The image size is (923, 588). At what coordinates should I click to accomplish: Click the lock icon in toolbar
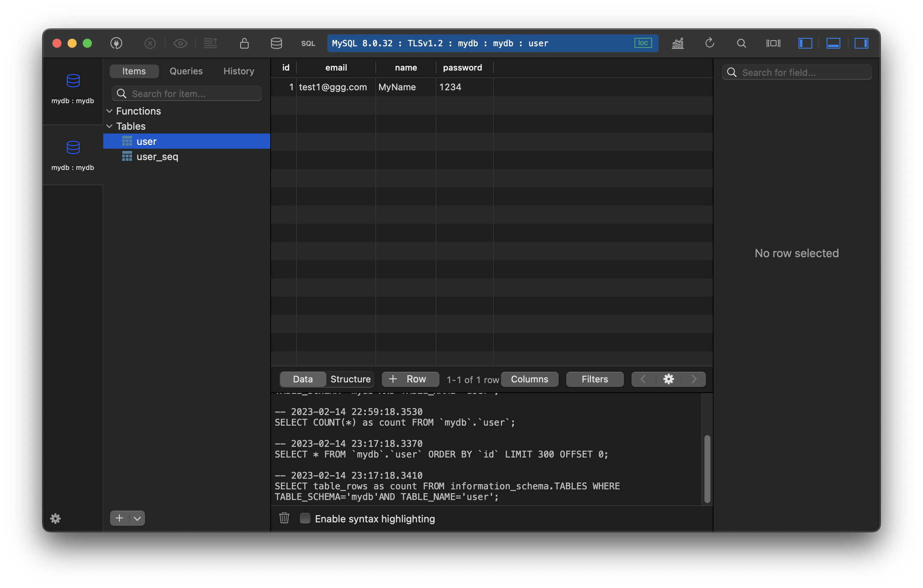tap(244, 43)
